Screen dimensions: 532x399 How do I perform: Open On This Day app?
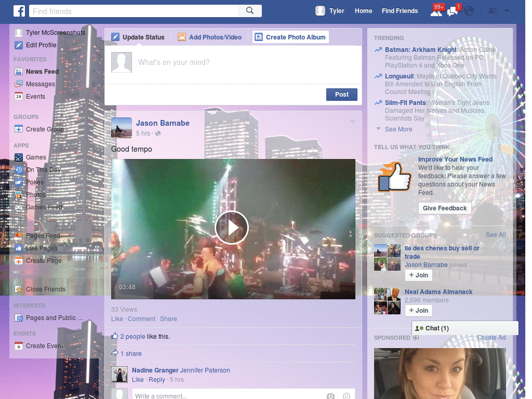[x=43, y=170]
